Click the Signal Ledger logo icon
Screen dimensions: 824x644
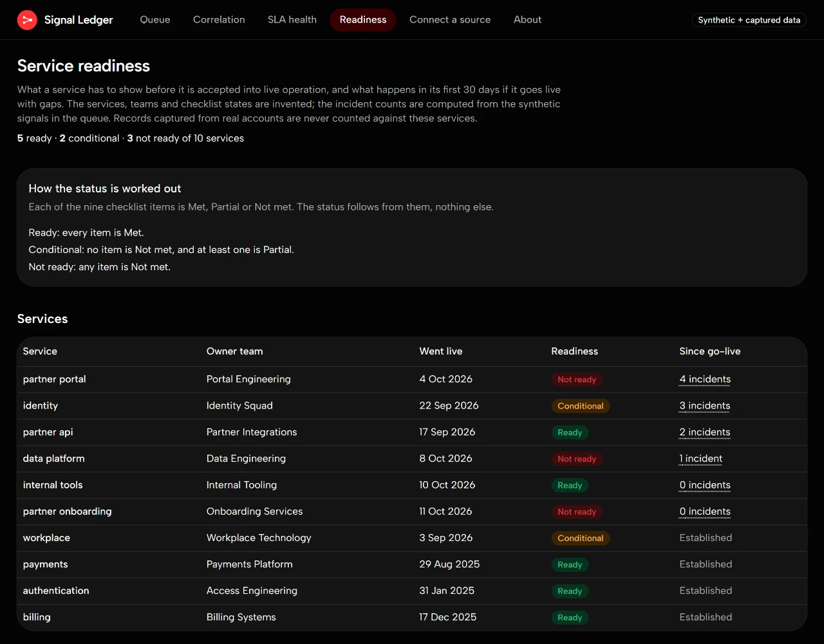[x=27, y=20]
